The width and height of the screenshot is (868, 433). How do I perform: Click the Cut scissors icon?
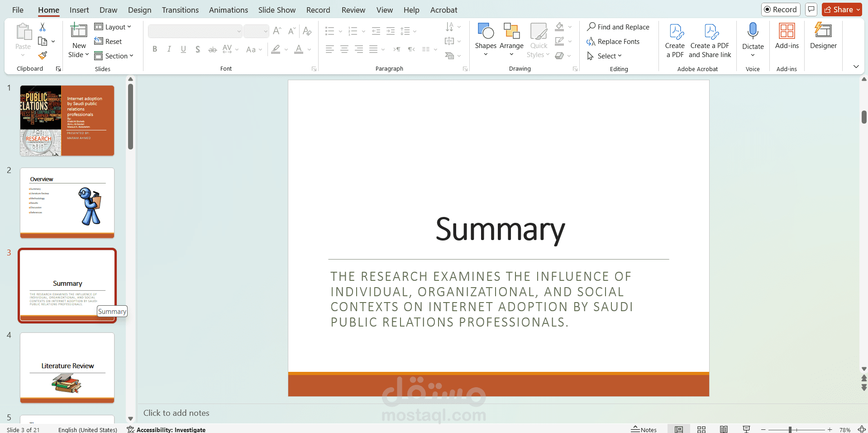(43, 27)
